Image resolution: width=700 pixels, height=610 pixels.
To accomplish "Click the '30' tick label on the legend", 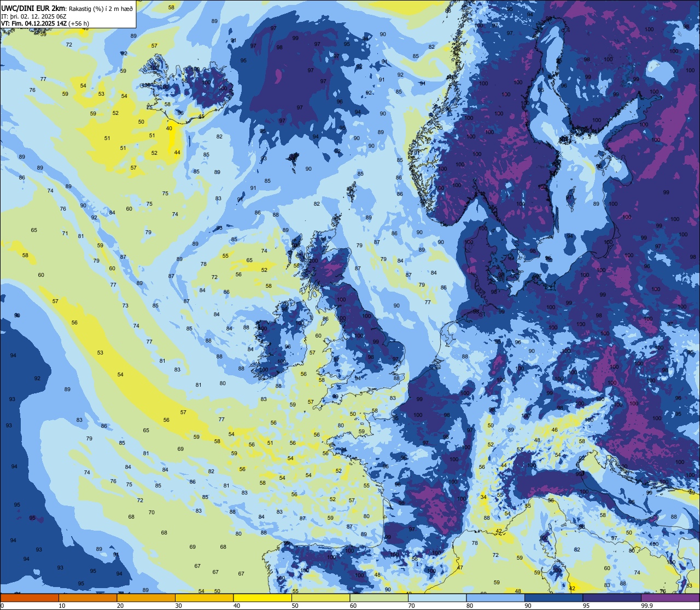I will click(x=178, y=606).
